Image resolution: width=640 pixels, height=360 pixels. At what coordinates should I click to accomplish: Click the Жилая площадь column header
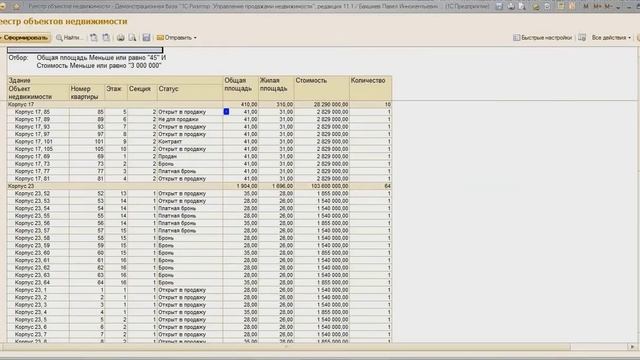[x=276, y=88]
